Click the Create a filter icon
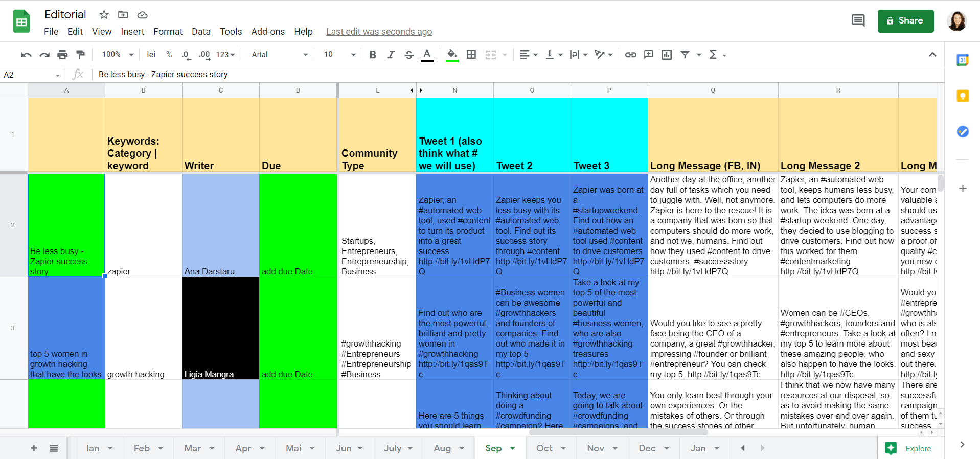980x459 pixels. pos(685,55)
